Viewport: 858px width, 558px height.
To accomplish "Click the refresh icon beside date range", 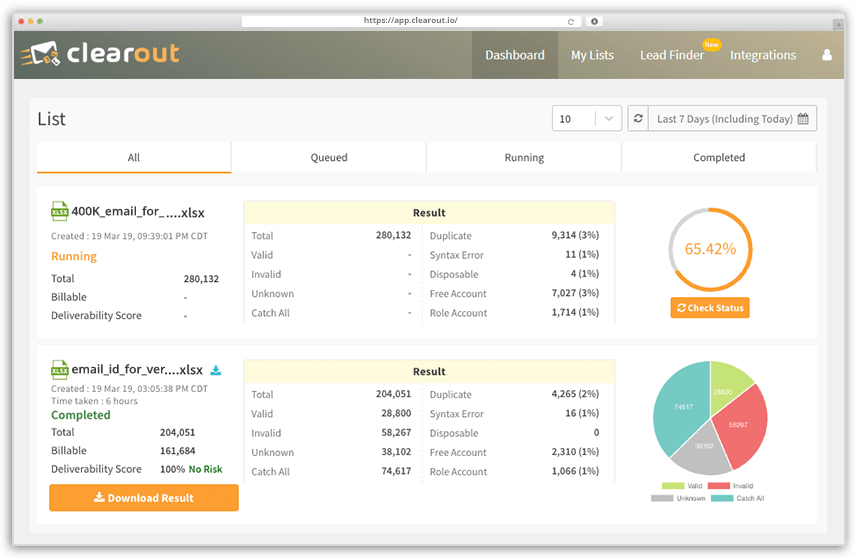I will coord(638,118).
